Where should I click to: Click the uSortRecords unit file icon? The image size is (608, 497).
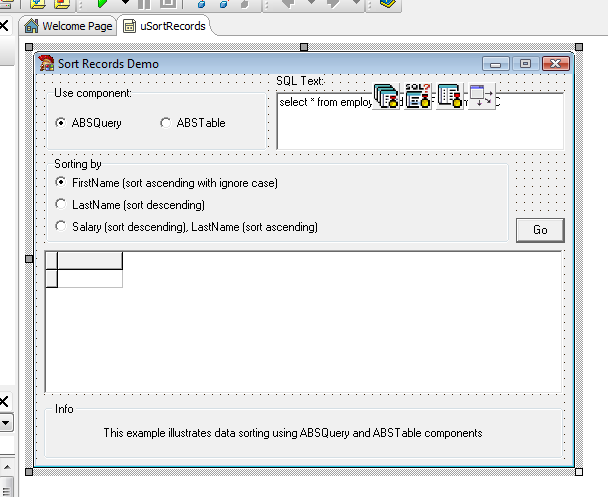[x=130, y=26]
